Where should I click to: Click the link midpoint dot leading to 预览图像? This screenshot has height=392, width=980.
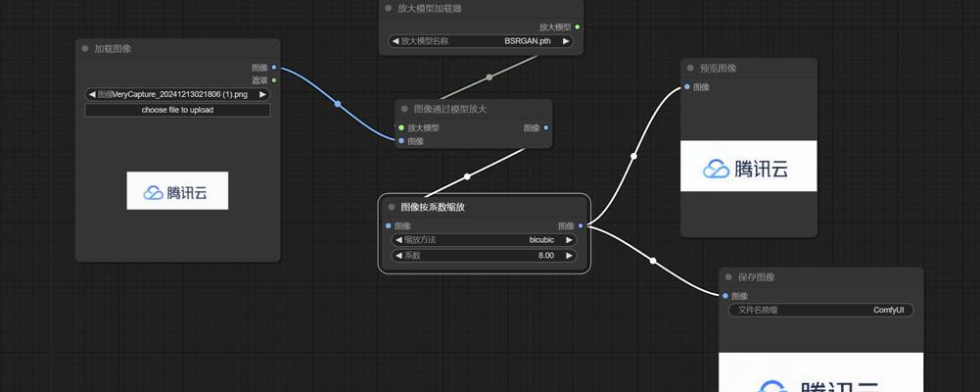[x=633, y=156]
